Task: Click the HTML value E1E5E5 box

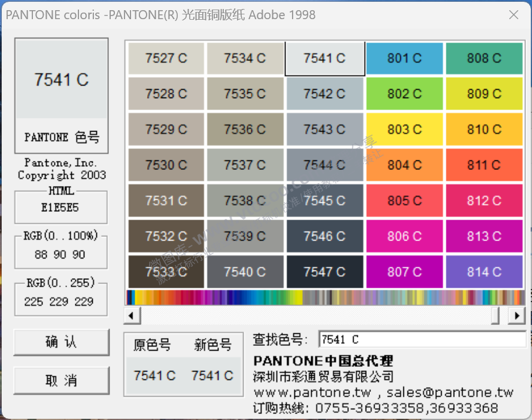Action: [x=60, y=206]
